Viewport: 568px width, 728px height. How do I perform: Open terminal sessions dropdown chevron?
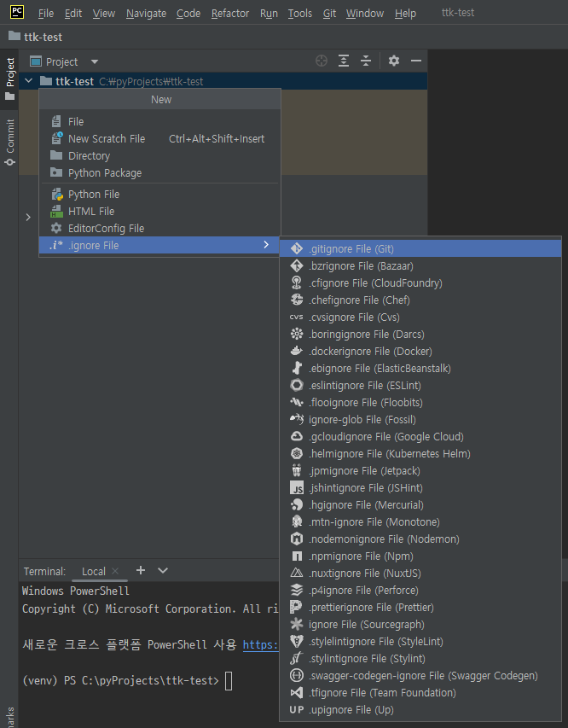(x=163, y=570)
